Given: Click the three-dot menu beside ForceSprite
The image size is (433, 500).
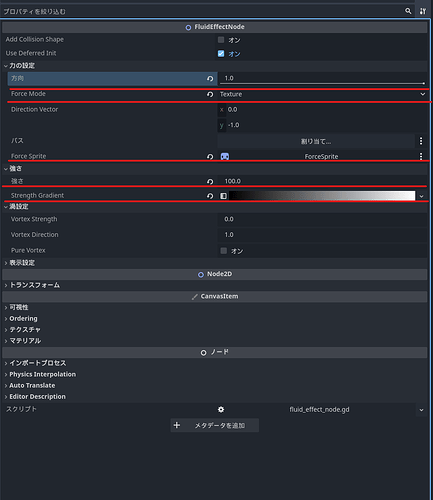Looking at the screenshot, I should [421, 156].
